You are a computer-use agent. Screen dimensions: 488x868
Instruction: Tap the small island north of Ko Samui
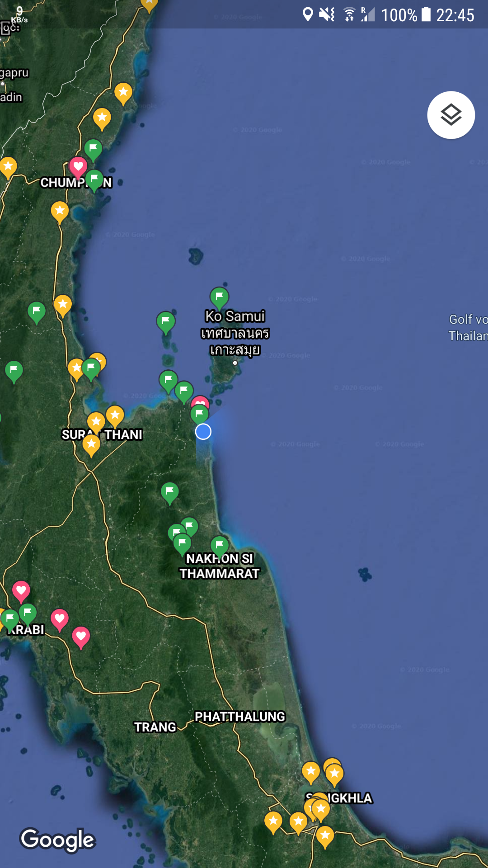196,256
